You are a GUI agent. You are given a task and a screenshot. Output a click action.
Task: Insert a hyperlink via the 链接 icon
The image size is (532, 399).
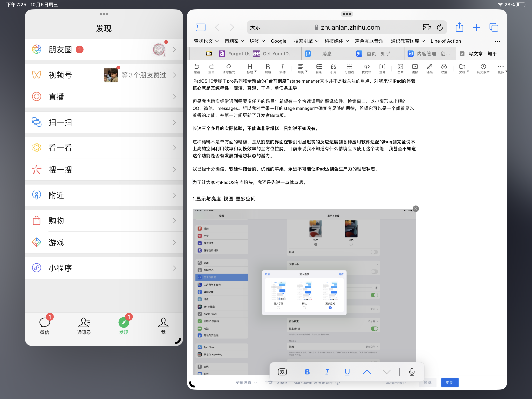click(x=430, y=68)
